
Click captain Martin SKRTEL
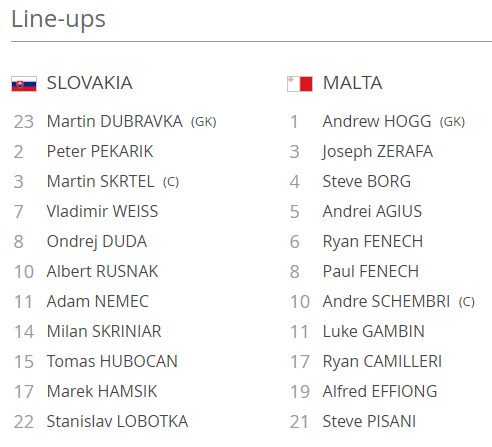[x=101, y=181]
